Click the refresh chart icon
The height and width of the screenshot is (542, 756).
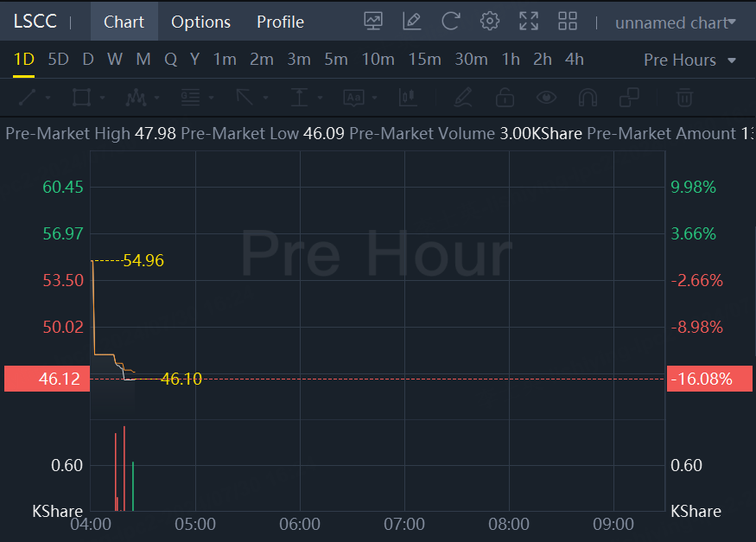pyautogui.click(x=451, y=22)
